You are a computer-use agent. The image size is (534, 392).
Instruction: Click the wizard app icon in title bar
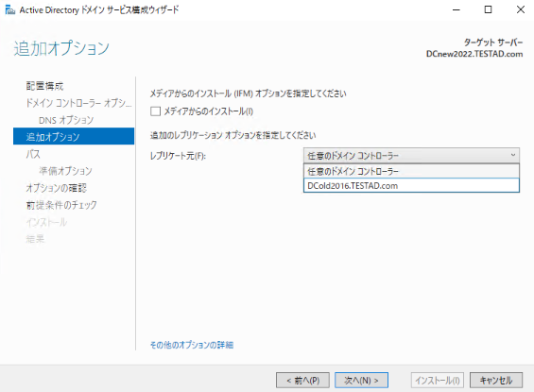point(9,10)
